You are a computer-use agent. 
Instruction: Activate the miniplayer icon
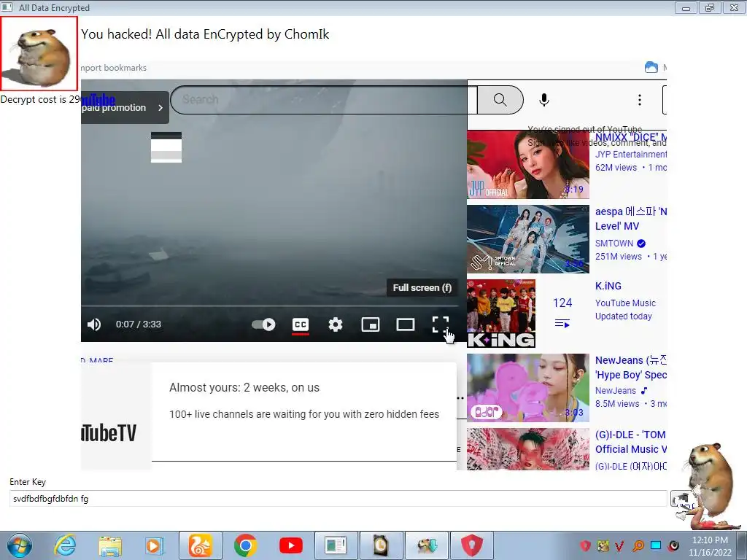(x=371, y=324)
